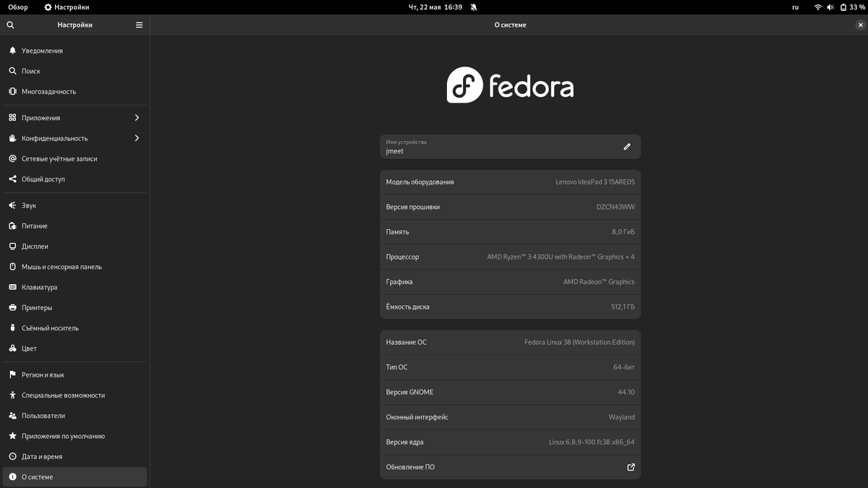The width and height of the screenshot is (868, 488).
Task: Click the volume icon in the top bar
Action: [x=831, y=7]
